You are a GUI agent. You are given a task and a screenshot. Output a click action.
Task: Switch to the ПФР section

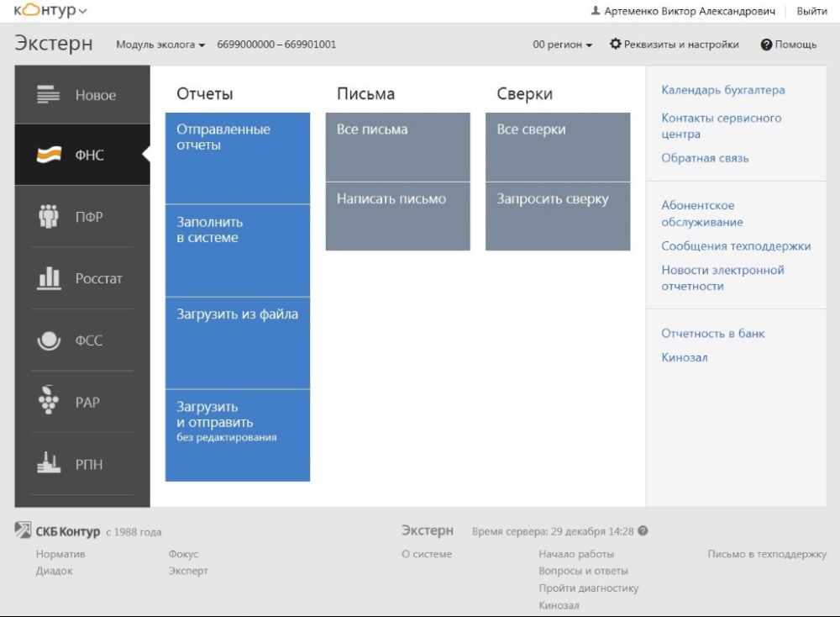(x=82, y=217)
